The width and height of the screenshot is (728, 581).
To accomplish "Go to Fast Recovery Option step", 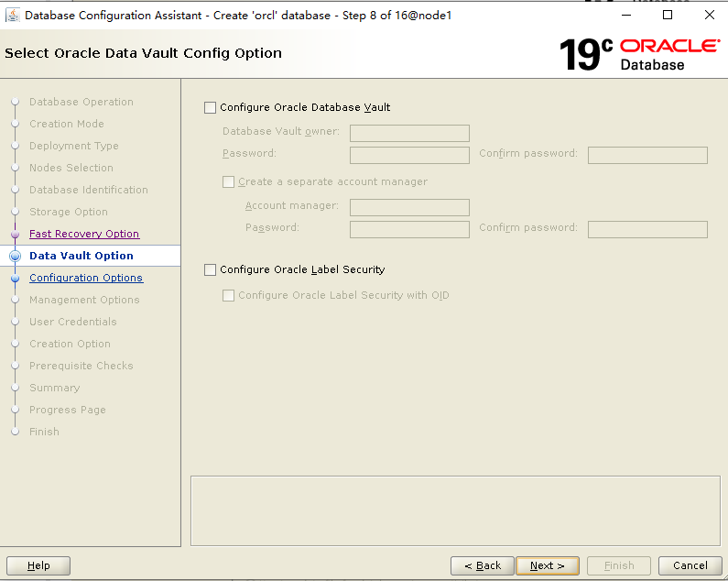I will pos(84,234).
